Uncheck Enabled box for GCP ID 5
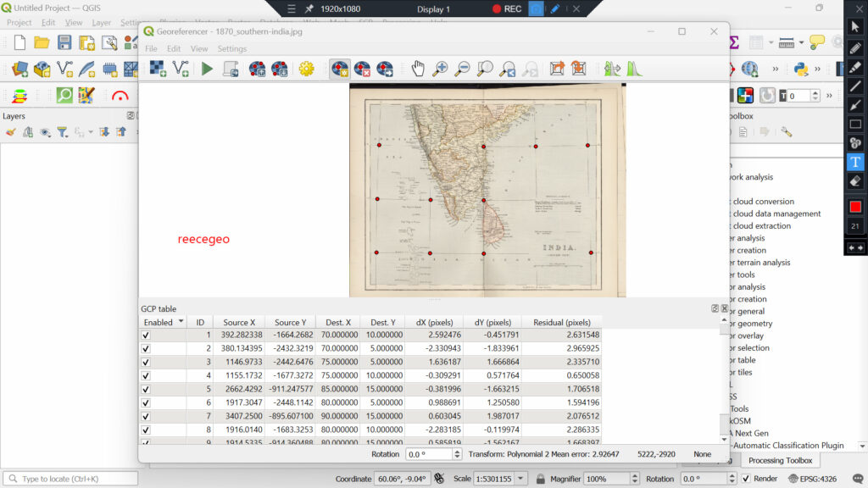Viewport: 868px width, 488px height. (146, 389)
